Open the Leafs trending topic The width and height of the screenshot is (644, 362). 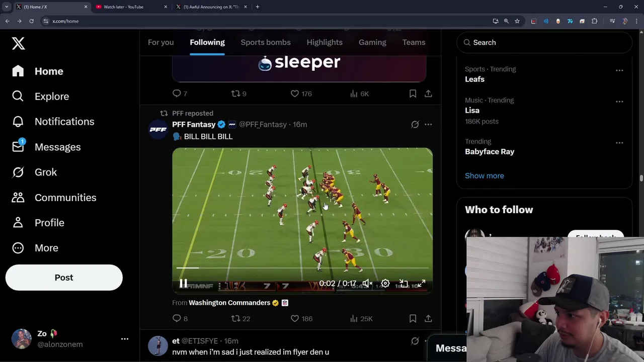pyautogui.click(x=474, y=79)
